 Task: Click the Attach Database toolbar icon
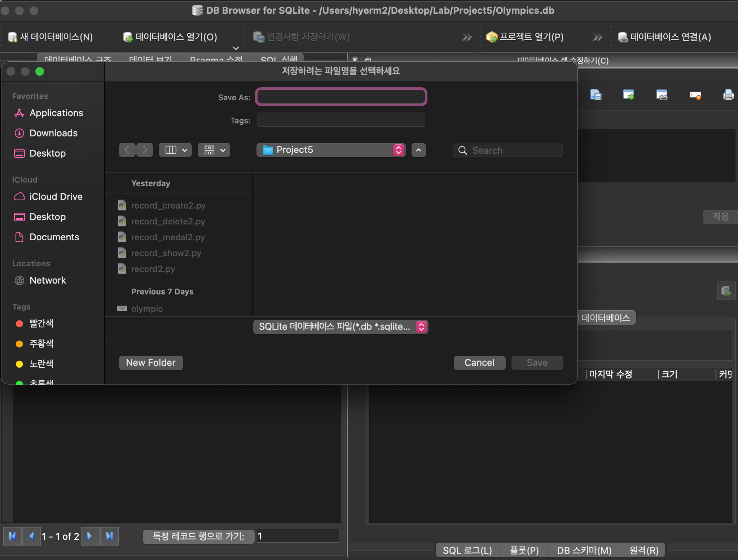(x=623, y=37)
